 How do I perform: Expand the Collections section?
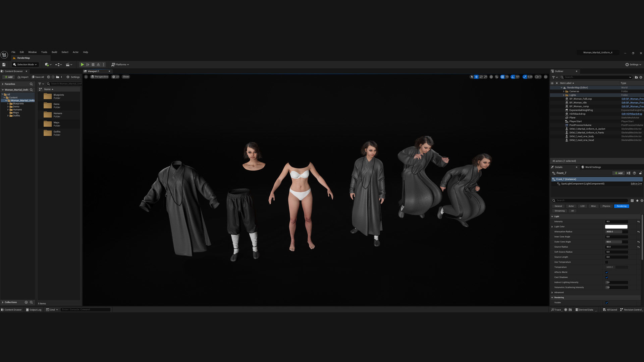[x=3, y=302]
